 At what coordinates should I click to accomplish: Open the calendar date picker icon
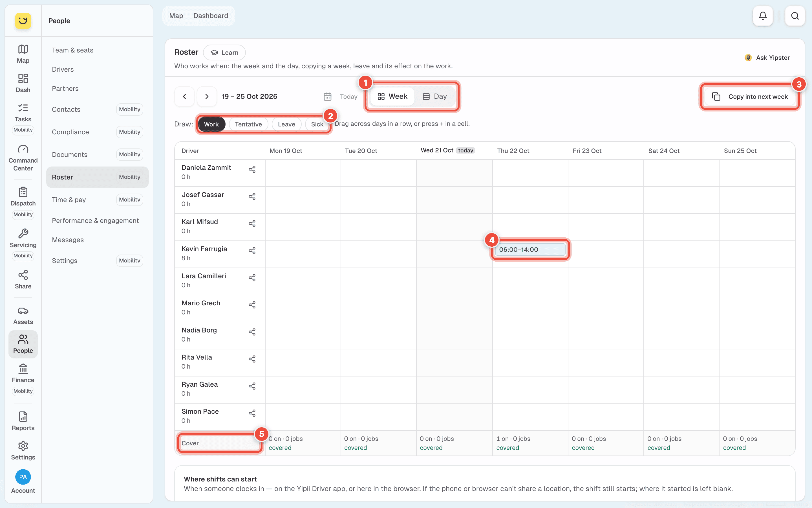pyautogui.click(x=328, y=97)
